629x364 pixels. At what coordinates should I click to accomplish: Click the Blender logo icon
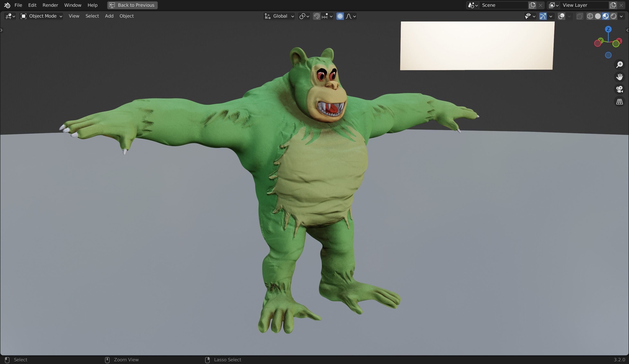(7, 5)
